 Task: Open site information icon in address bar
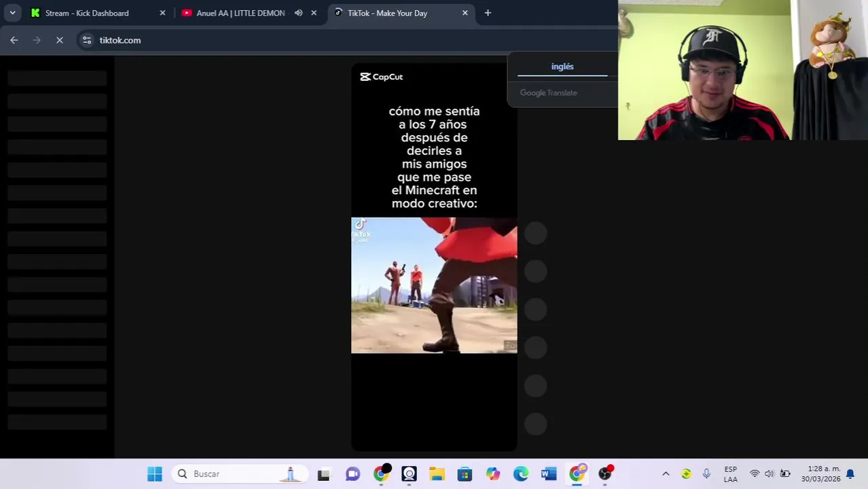click(87, 40)
